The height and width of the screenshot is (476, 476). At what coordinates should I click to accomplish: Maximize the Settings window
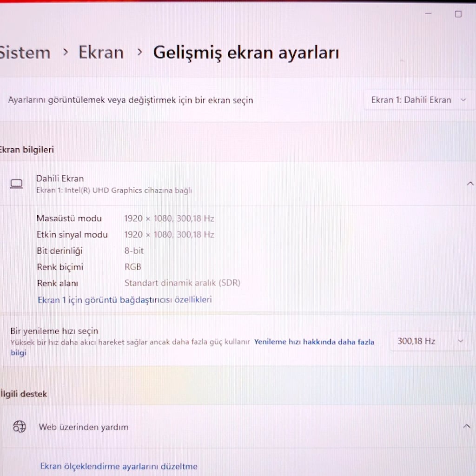(x=458, y=14)
